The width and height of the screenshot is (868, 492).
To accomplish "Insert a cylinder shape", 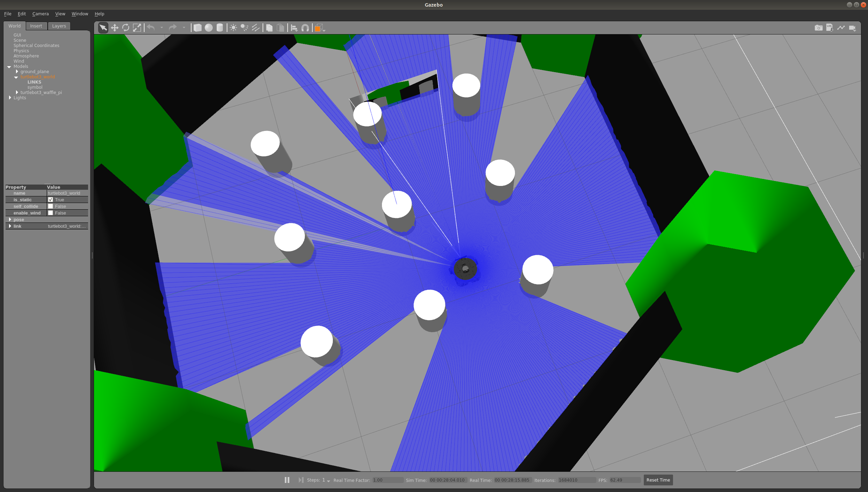I will point(220,28).
